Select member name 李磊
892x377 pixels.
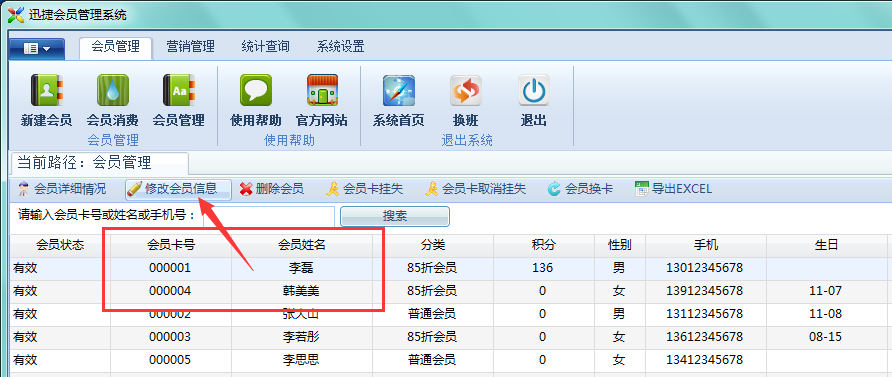302,268
